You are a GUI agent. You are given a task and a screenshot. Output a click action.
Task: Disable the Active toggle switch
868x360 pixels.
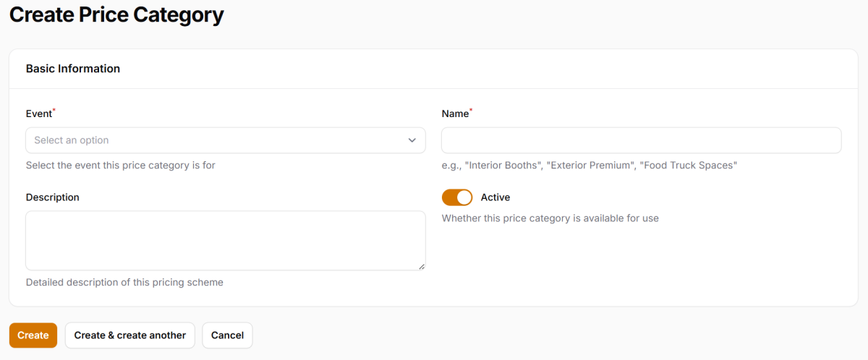[457, 197]
